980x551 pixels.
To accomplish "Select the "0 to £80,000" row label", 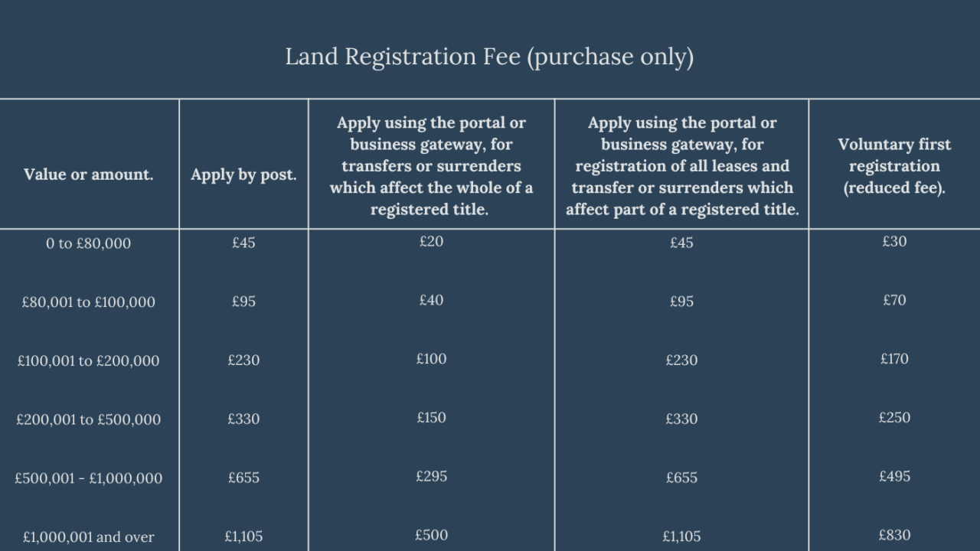I will pos(89,243).
